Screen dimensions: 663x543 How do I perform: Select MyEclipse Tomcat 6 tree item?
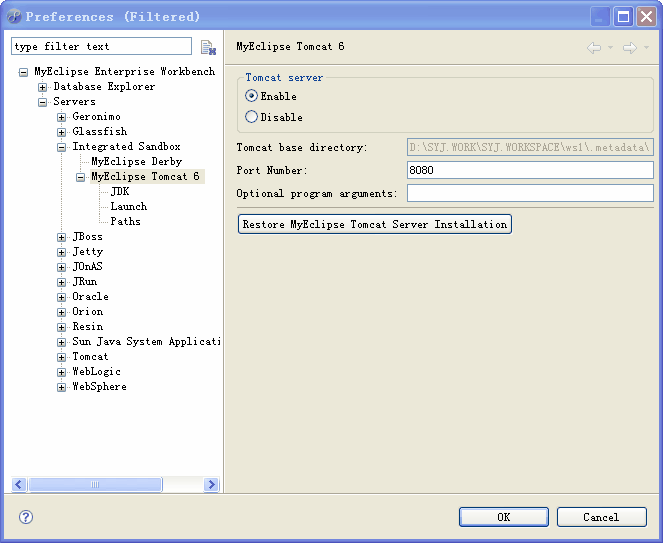coord(145,176)
